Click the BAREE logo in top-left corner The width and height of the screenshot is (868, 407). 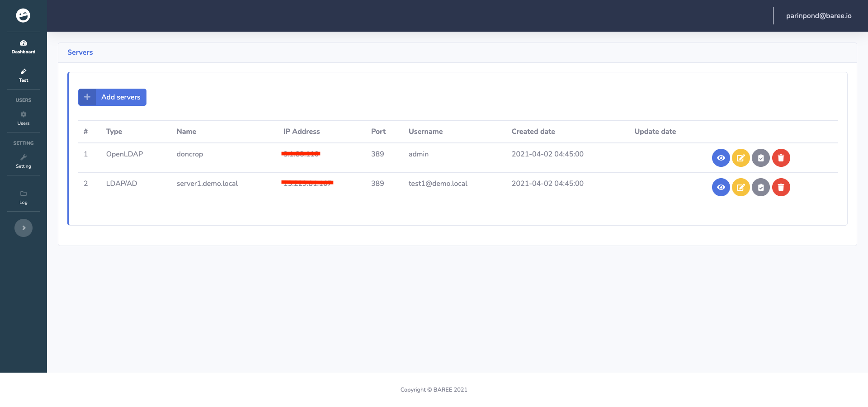pyautogui.click(x=23, y=15)
